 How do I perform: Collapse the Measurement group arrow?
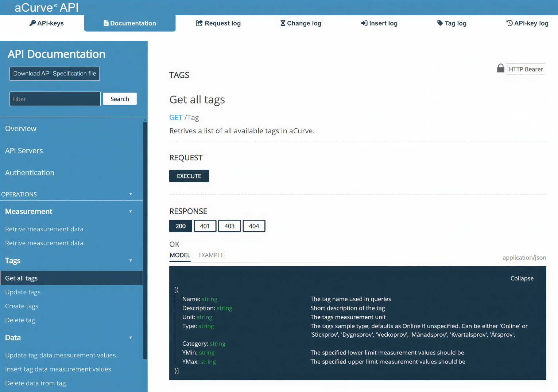click(131, 212)
